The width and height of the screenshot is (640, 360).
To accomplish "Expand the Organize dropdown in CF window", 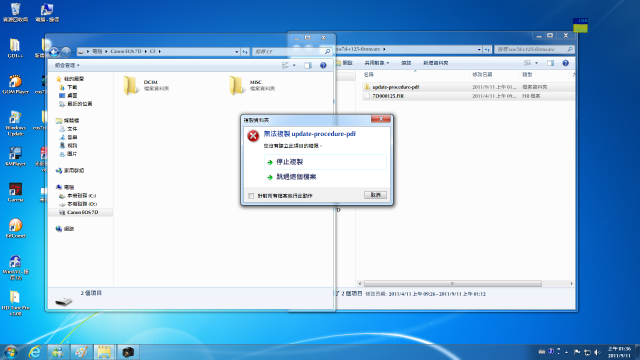I will click(x=67, y=65).
